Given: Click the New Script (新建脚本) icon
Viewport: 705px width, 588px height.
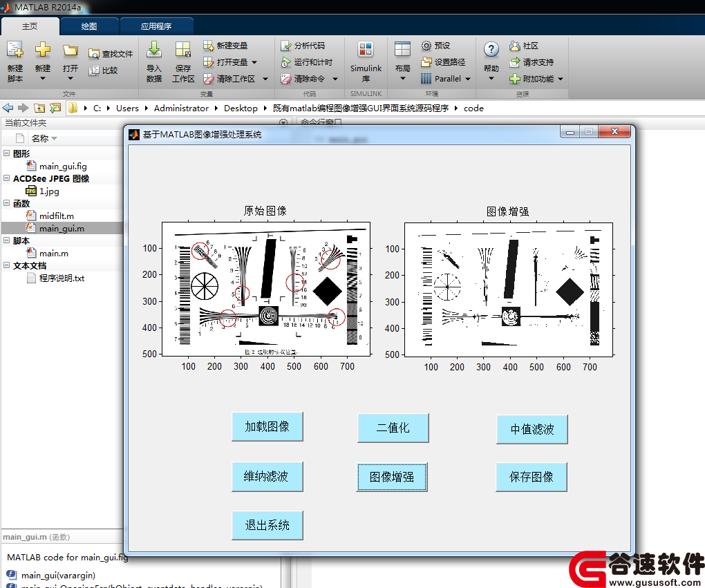Looking at the screenshot, I should click(15, 50).
